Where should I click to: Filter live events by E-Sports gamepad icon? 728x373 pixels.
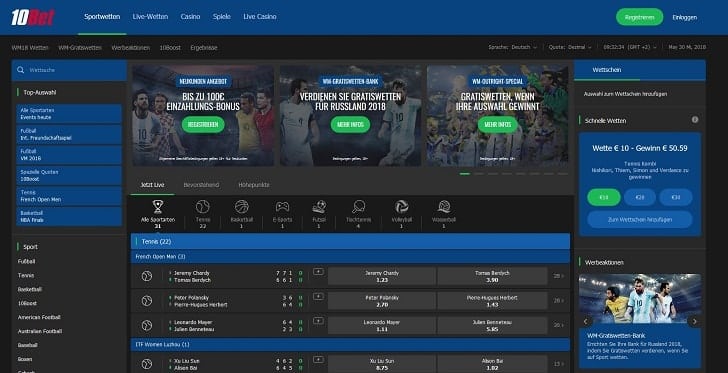click(x=282, y=207)
